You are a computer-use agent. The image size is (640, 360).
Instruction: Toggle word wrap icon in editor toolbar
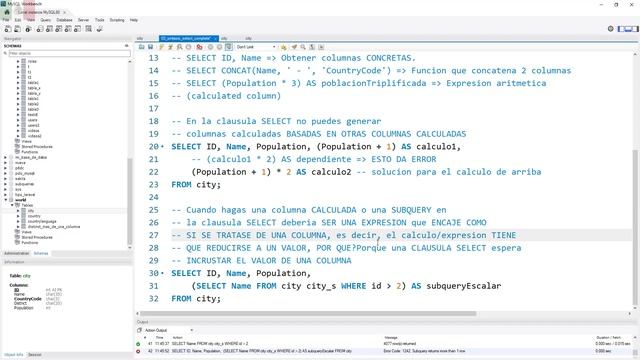tap(321, 47)
